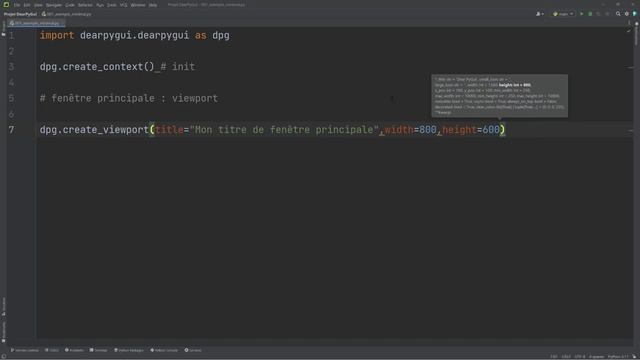Click the Project tool window strip on left edge
The width and height of the screenshot is (640, 360).
coord(3,29)
